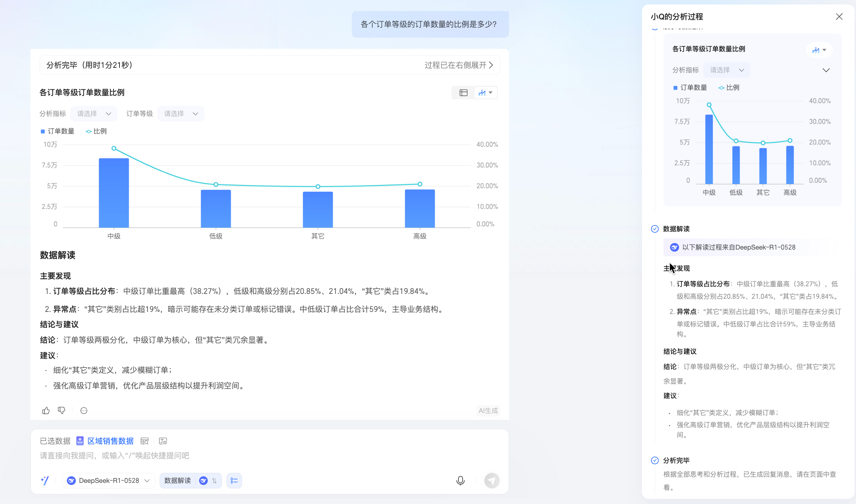Toggle 订单数量 legend in the main chart
The image size is (856, 504).
57,131
